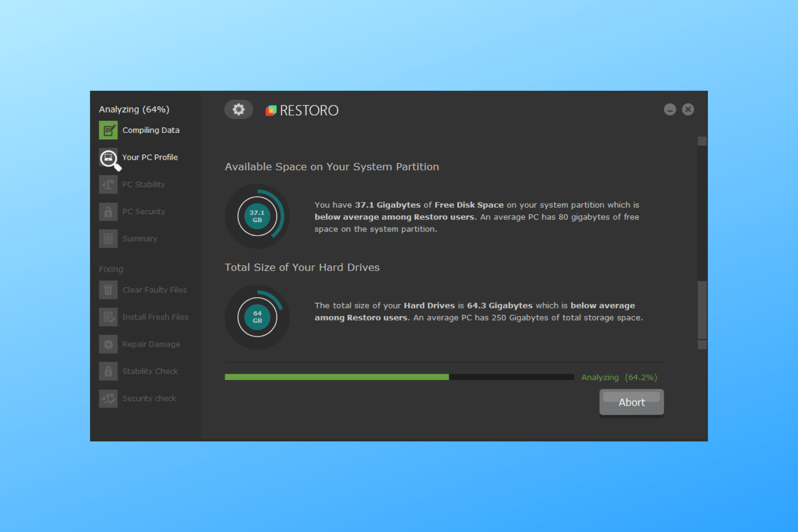
Task: Click the "Analyzing (64.2%)" status text
Action: pyautogui.click(x=619, y=377)
